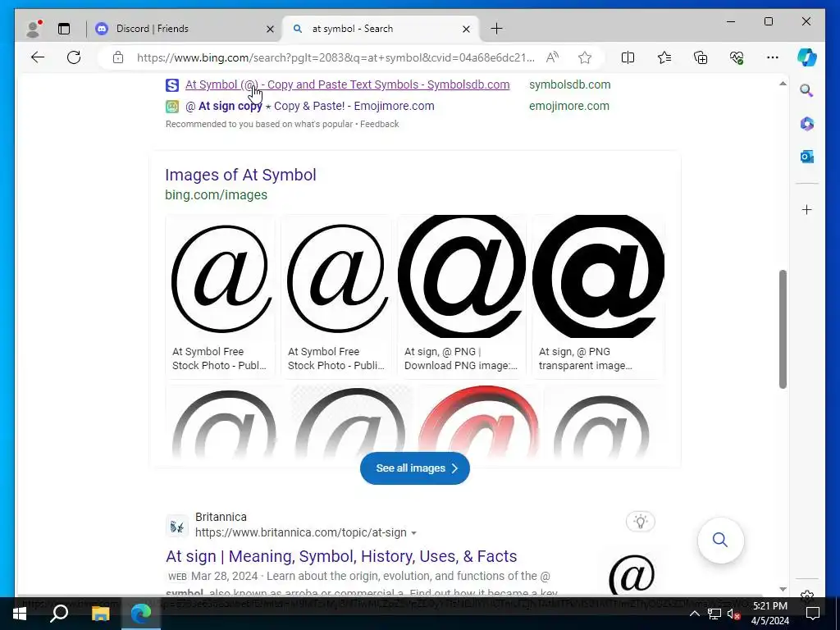The width and height of the screenshot is (840, 630).
Task: Refresh the current page
Action: click(x=74, y=57)
